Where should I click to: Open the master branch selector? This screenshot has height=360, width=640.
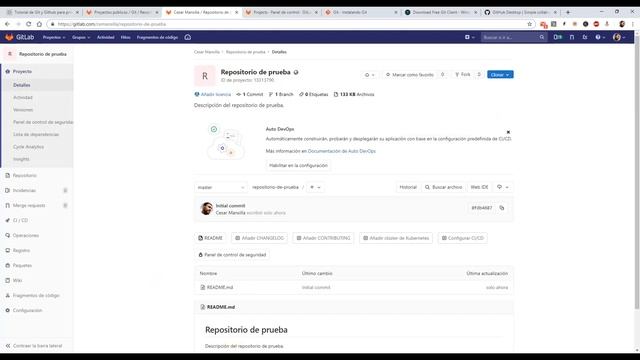(x=221, y=187)
